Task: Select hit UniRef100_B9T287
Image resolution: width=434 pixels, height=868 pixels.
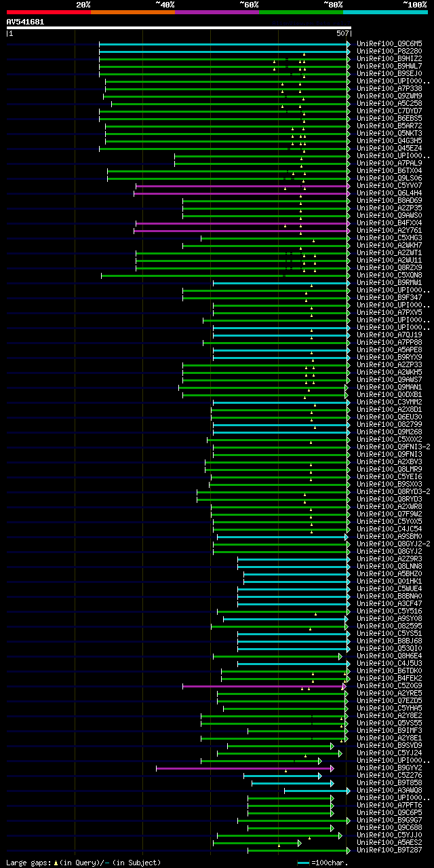Action: pyautogui.click(x=389, y=850)
